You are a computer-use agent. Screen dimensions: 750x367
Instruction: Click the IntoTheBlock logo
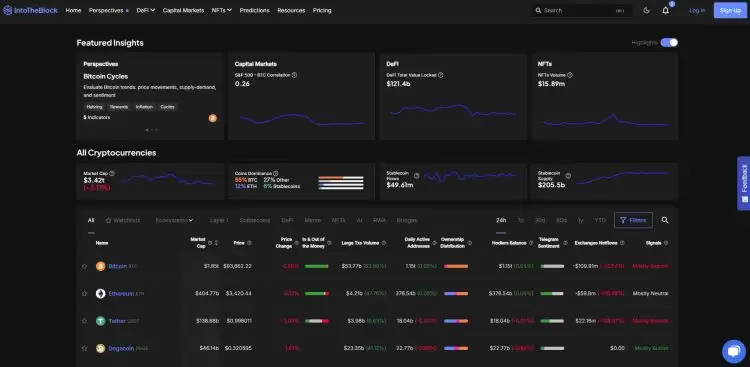pos(30,10)
